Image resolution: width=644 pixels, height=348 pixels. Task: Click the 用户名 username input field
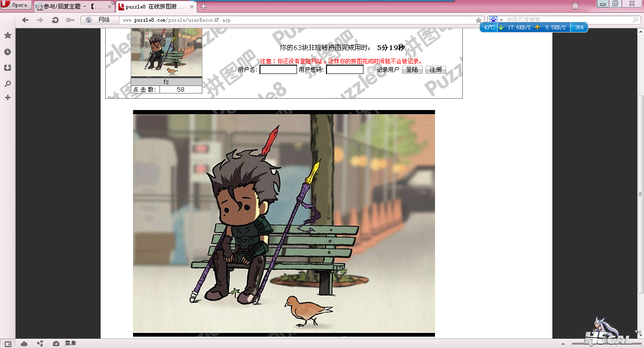pyautogui.click(x=278, y=70)
